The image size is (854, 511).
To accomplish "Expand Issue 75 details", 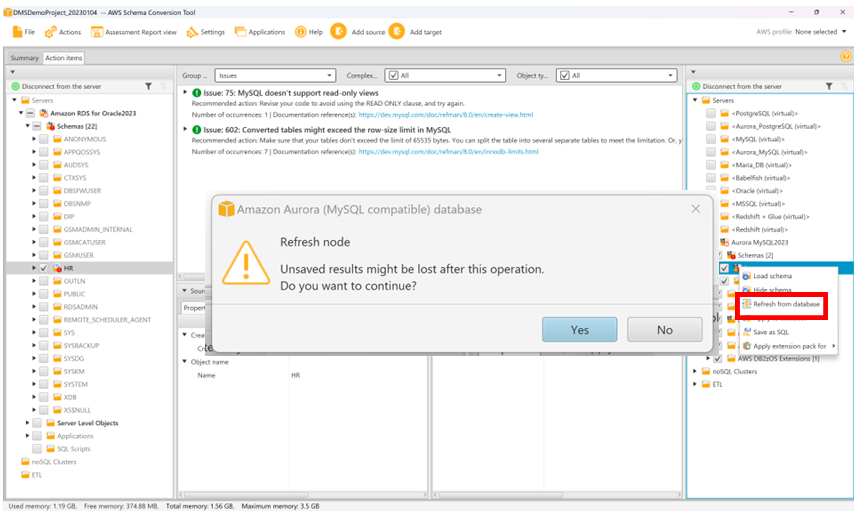I will click(x=185, y=93).
